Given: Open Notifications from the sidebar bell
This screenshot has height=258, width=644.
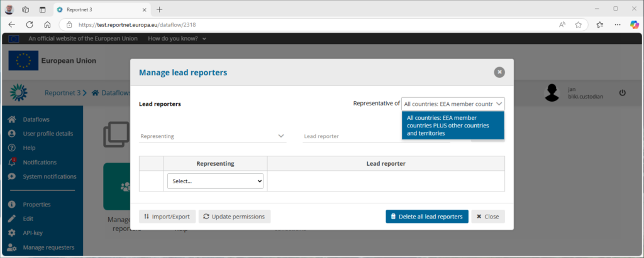Looking at the screenshot, I should (12, 162).
